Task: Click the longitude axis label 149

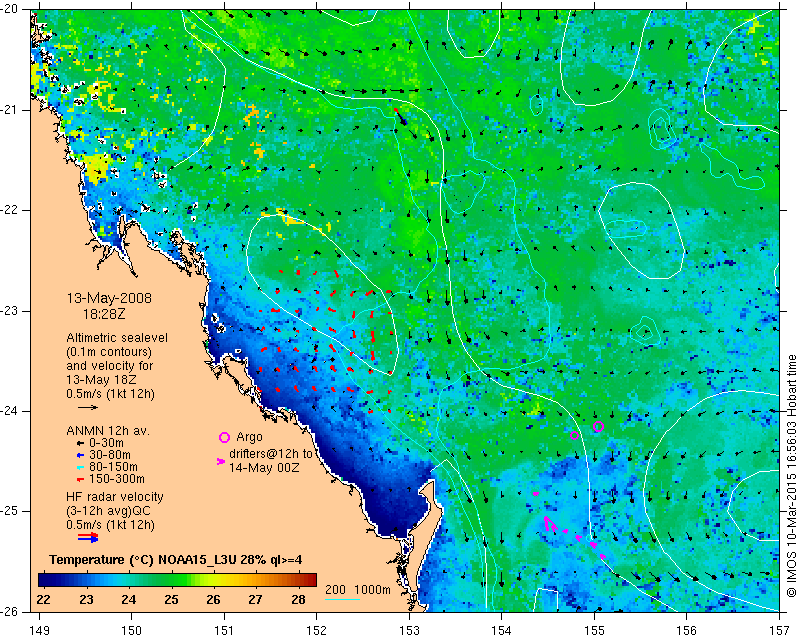Action: pos(39,631)
